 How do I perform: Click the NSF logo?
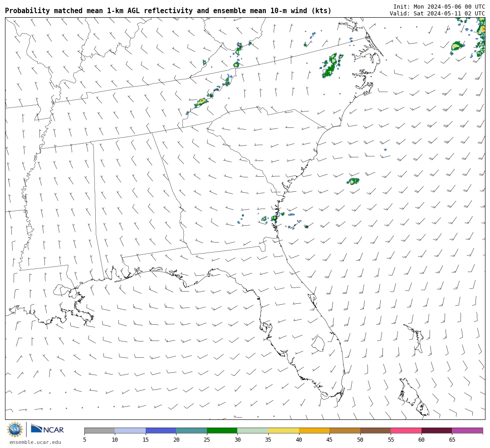click(x=15, y=429)
